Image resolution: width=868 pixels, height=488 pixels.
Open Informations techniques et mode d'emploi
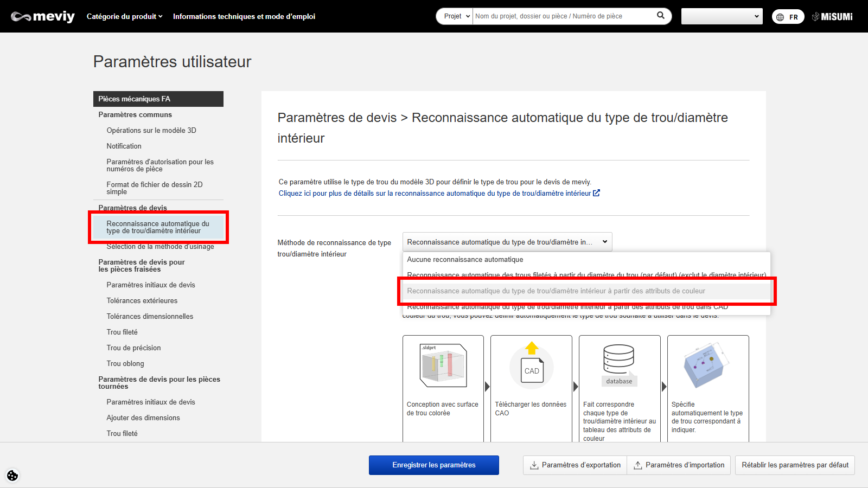pos(244,17)
